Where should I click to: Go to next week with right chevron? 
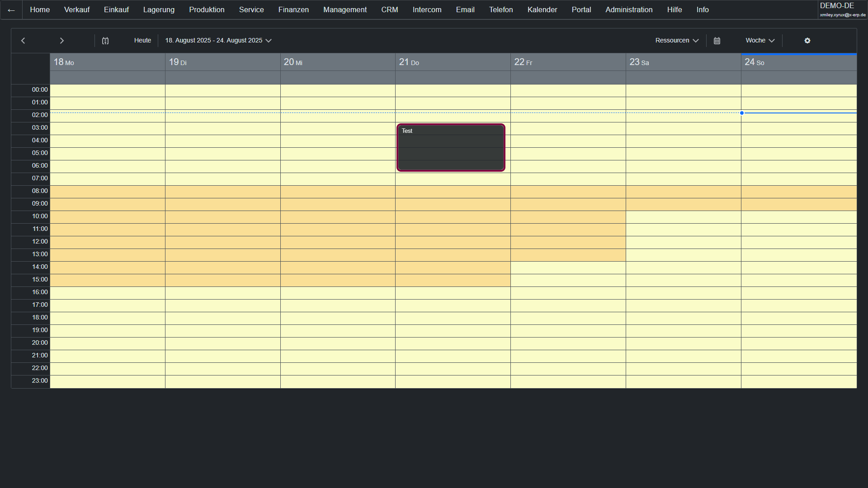pyautogui.click(x=62, y=41)
